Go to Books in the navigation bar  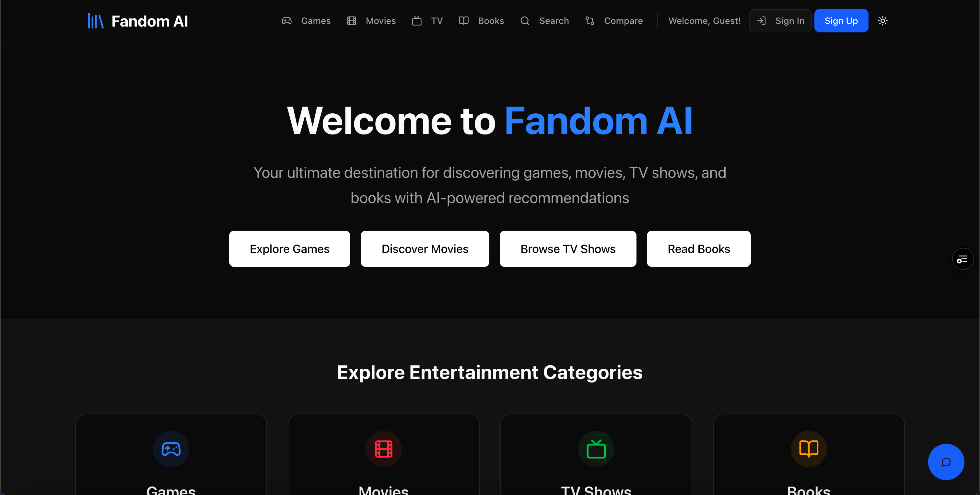click(481, 21)
